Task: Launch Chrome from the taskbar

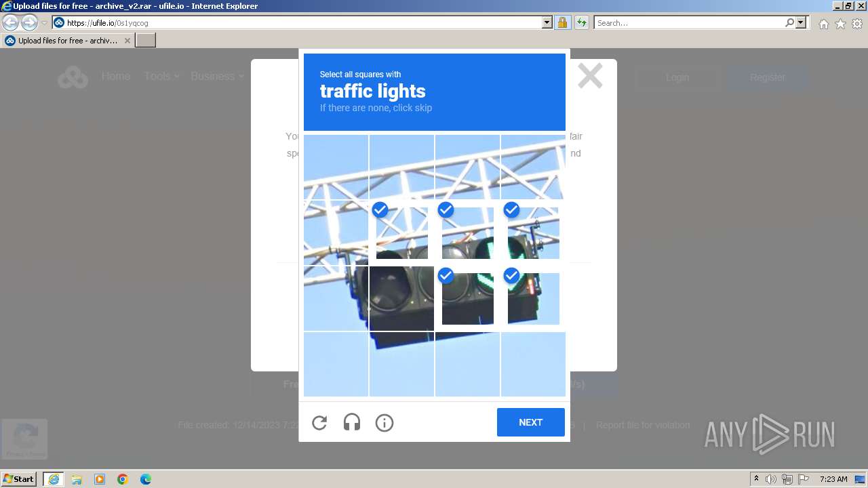Action: [x=123, y=479]
